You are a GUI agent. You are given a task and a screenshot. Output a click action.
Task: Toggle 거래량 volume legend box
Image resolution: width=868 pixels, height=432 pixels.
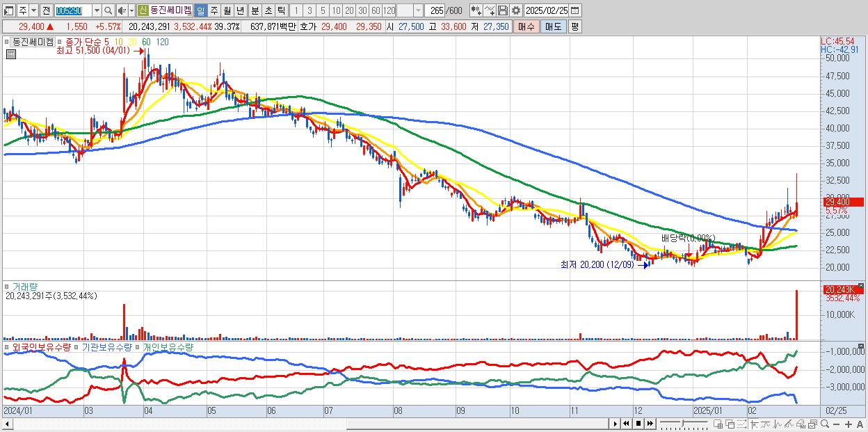8,286
